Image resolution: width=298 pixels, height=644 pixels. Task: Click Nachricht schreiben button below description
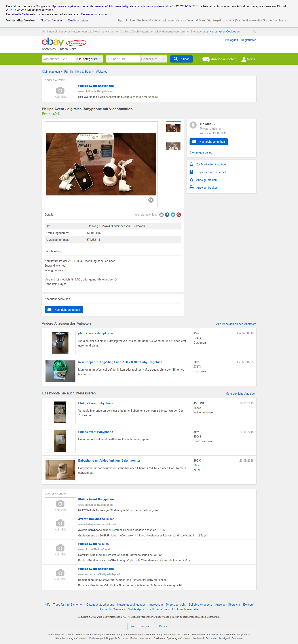pos(63,310)
